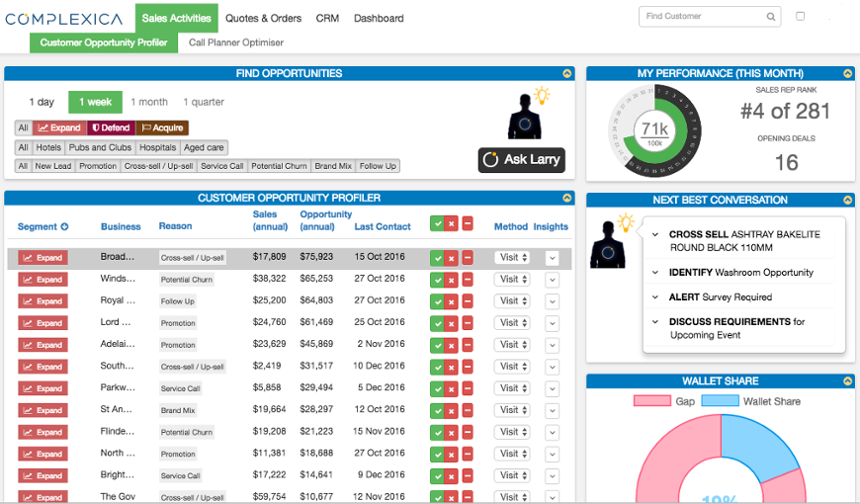Collapse the Next Best Conversation panel arrow
The width and height of the screenshot is (860, 504).
(847, 200)
